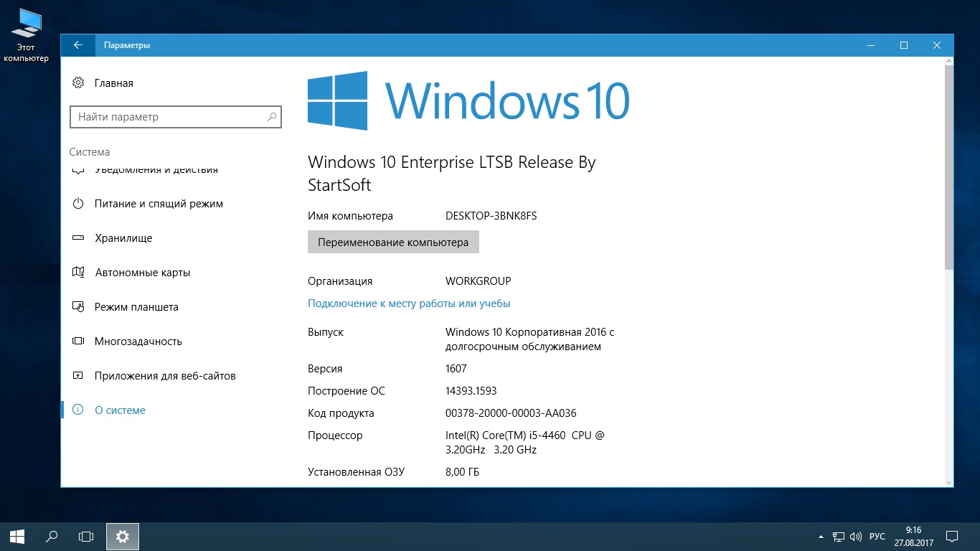Click the tablet icon beside Режим планшета
The image size is (980, 551).
tap(79, 307)
